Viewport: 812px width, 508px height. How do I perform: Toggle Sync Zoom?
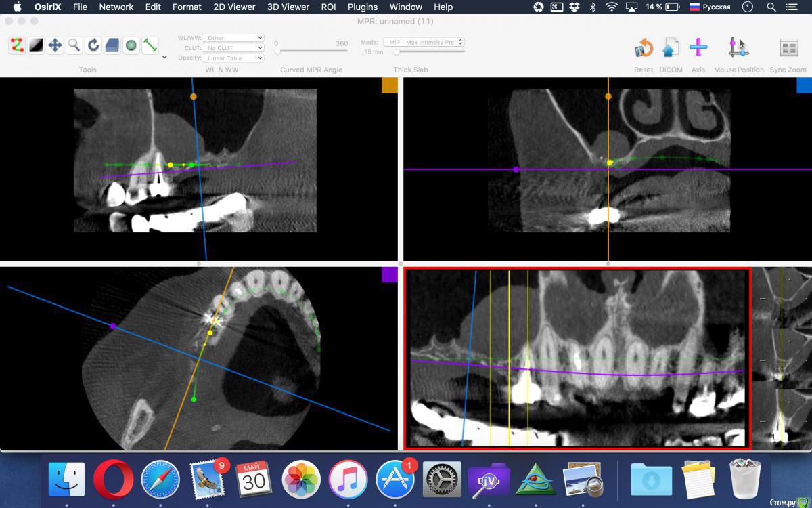[x=788, y=47]
